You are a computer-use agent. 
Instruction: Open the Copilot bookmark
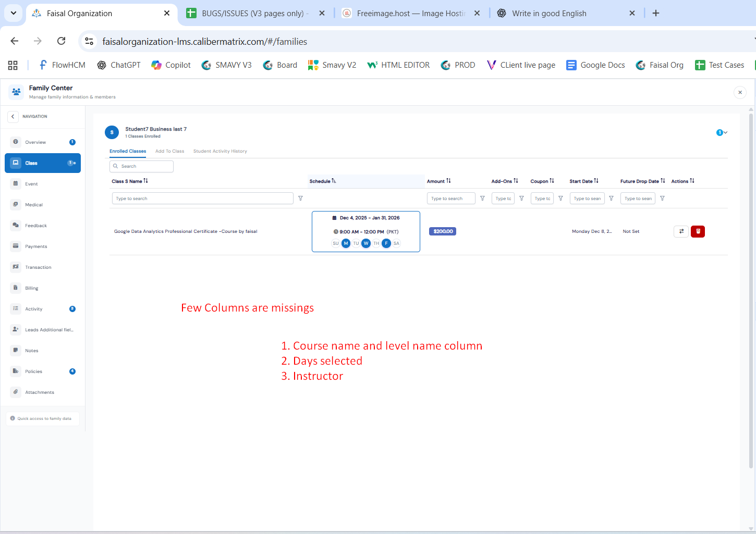(171, 65)
